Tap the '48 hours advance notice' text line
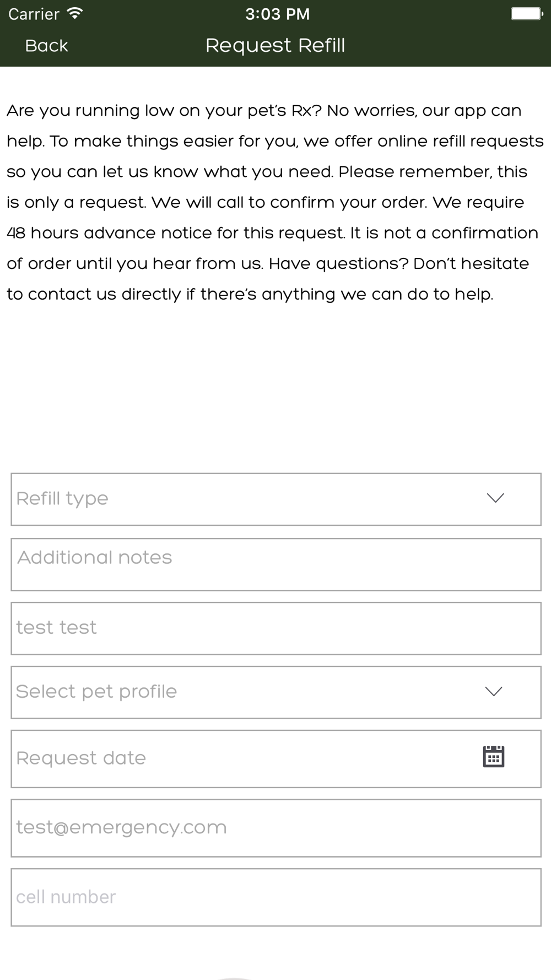Image resolution: width=551 pixels, height=980 pixels. point(272,233)
